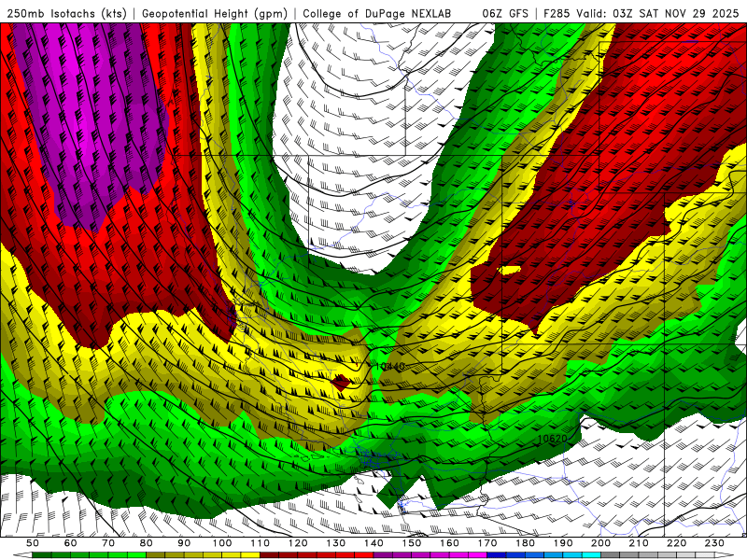The width and height of the screenshot is (747, 560).
Task: Click the 110 label on the color scale
Action: click(260, 543)
